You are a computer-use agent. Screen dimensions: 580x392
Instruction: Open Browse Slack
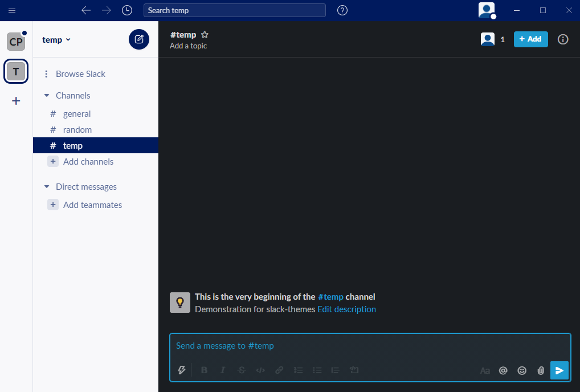[80, 74]
